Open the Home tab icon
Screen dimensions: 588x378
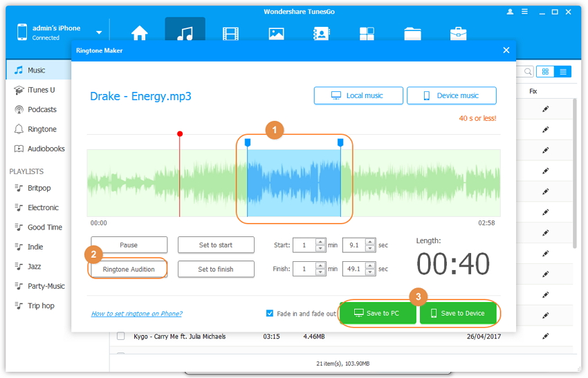click(140, 32)
